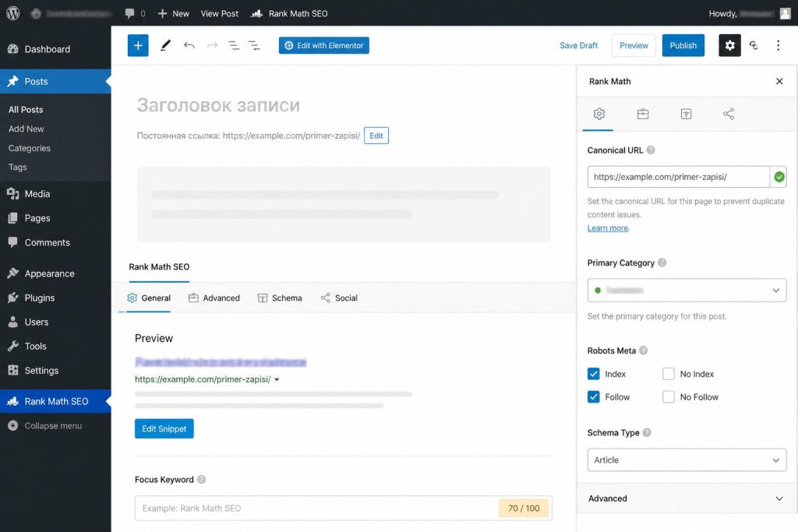Open Add New submenu item
The image size is (798, 532).
click(x=26, y=129)
